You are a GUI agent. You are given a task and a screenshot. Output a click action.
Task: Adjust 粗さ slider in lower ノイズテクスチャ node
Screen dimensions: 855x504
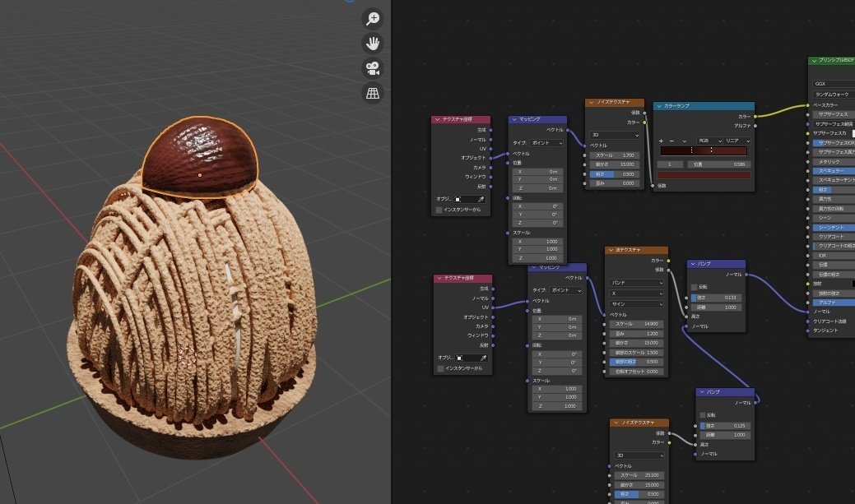click(x=639, y=494)
